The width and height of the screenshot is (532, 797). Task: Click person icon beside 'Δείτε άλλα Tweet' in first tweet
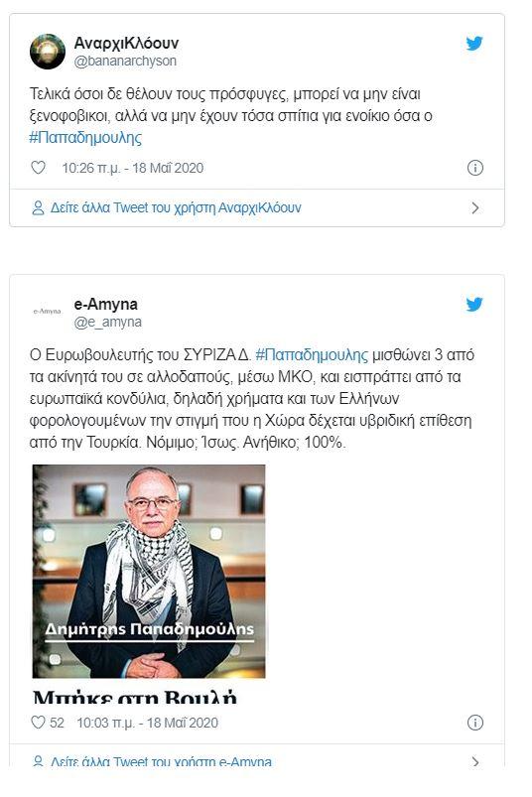point(38,207)
